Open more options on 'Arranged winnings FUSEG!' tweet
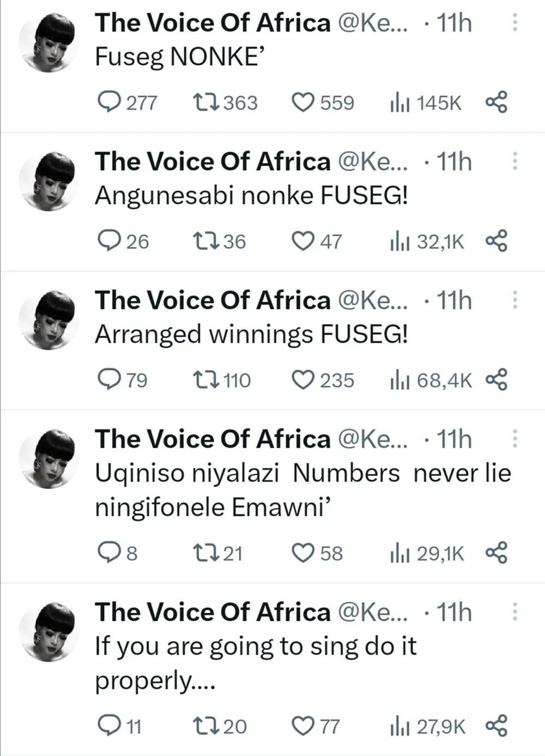Viewport: 545px width, 756px height. (x=514, y=300)
